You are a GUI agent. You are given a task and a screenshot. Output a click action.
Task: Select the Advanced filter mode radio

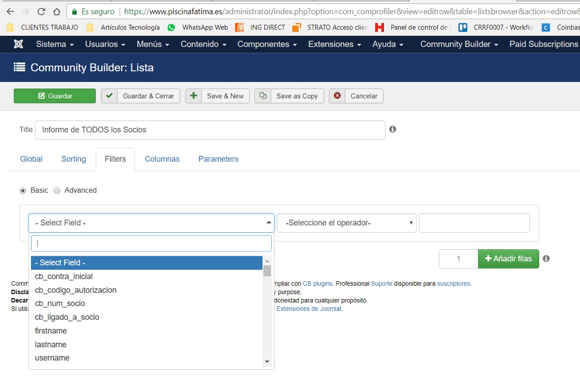[57, 191]
